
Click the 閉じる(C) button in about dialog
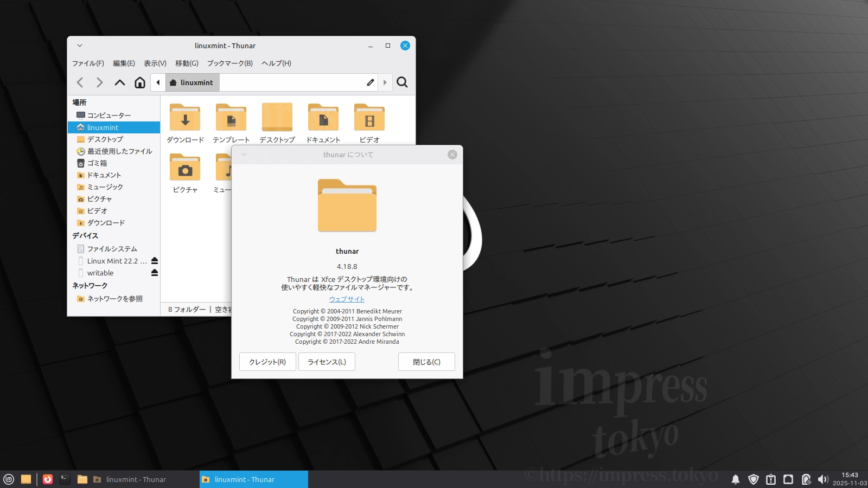tap(426, 362)
